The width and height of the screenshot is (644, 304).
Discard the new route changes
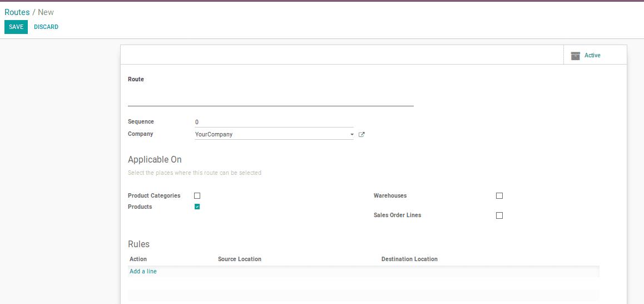tap(46, 27)
